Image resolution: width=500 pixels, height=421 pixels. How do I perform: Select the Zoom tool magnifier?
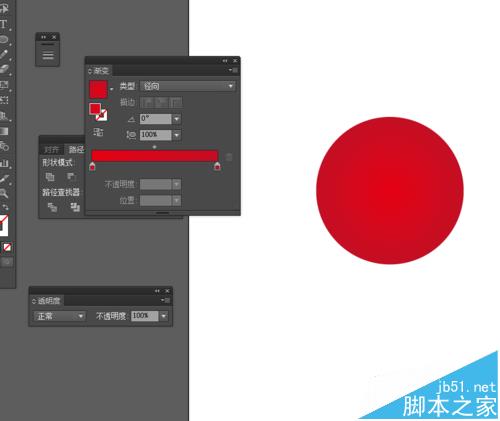point(4,193)
